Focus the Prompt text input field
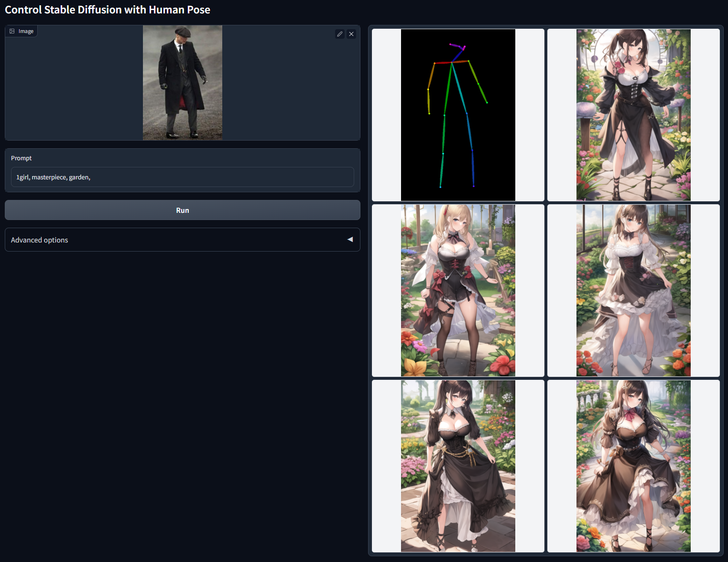The height and width of the screenshot is (562, 728). coord(183,177)
